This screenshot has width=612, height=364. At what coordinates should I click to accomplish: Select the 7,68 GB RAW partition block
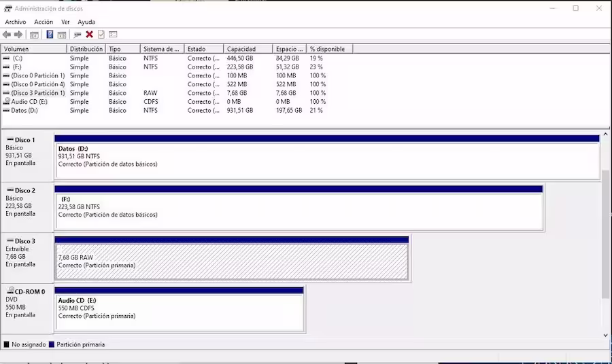pos(232,259)
